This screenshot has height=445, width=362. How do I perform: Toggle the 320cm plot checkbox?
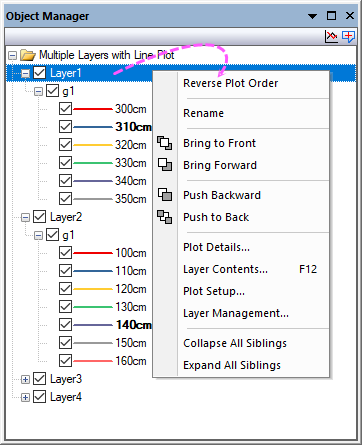click(x=65, y=145)
